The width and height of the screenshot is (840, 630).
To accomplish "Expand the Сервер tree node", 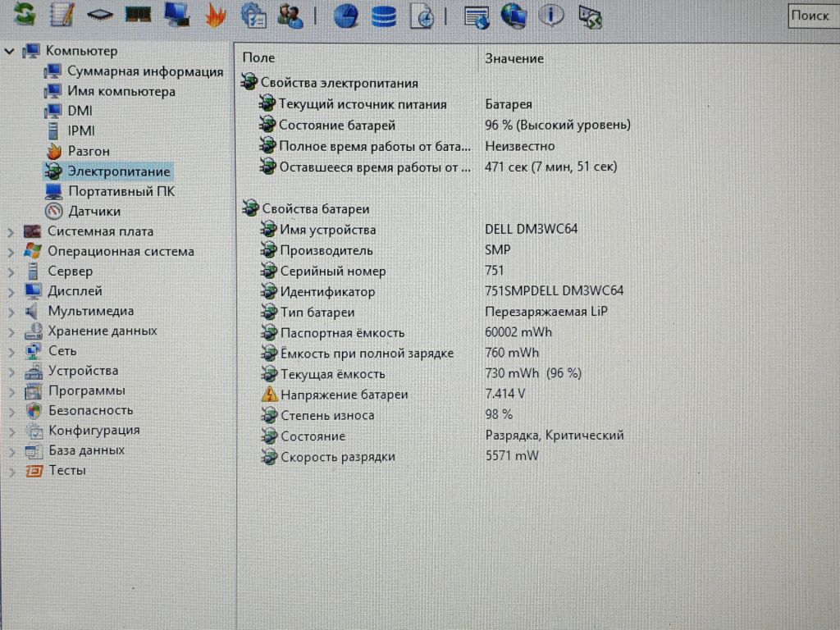I will (x=11, y=272).
